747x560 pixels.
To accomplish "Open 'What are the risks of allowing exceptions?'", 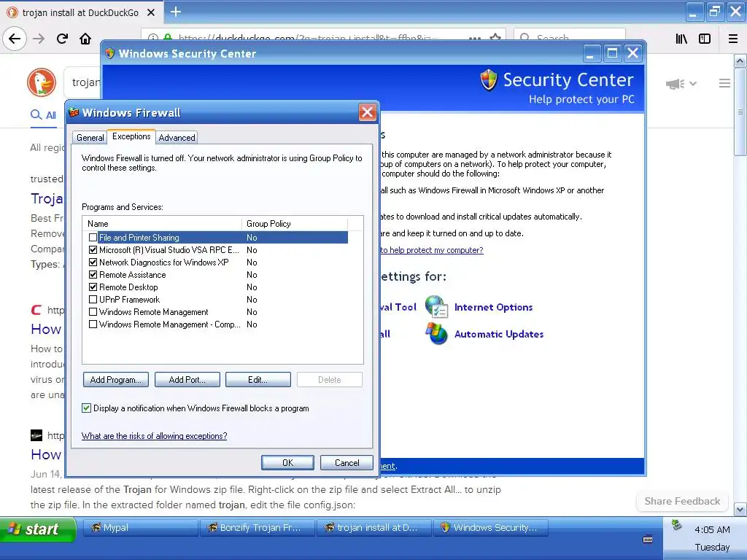I will pos(155,436).
